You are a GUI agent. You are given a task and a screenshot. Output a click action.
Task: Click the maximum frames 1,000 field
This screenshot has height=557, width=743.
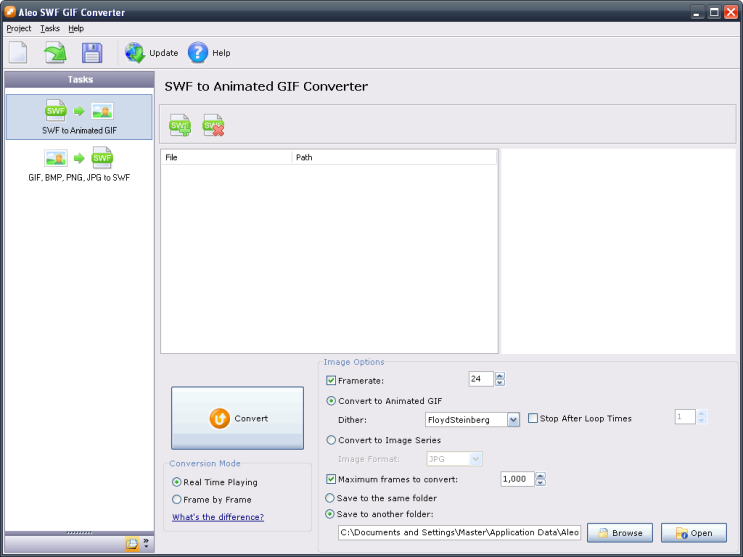click(x=517, y=479)
